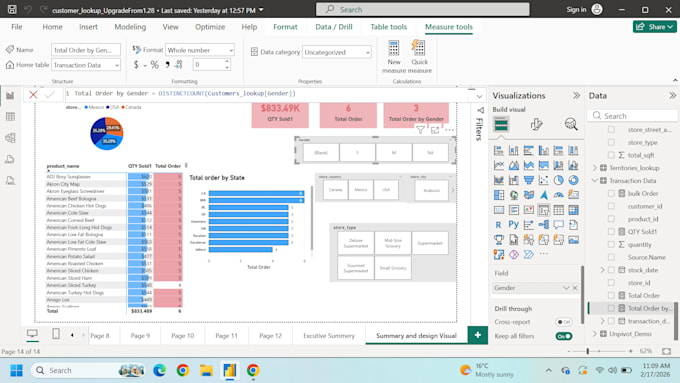The height and width of the screenshot is (383, 680).
Task: Click the Share button
Action: tap(654, 27)
